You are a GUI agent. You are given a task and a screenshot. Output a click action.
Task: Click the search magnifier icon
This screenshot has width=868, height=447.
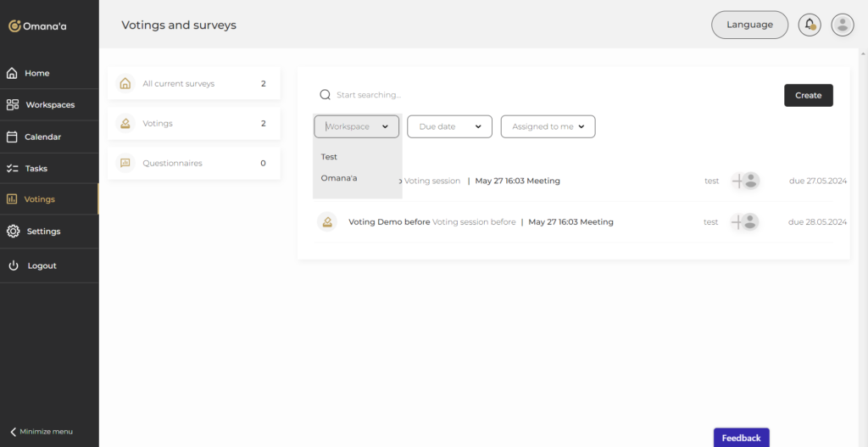[x=325, y=95]
